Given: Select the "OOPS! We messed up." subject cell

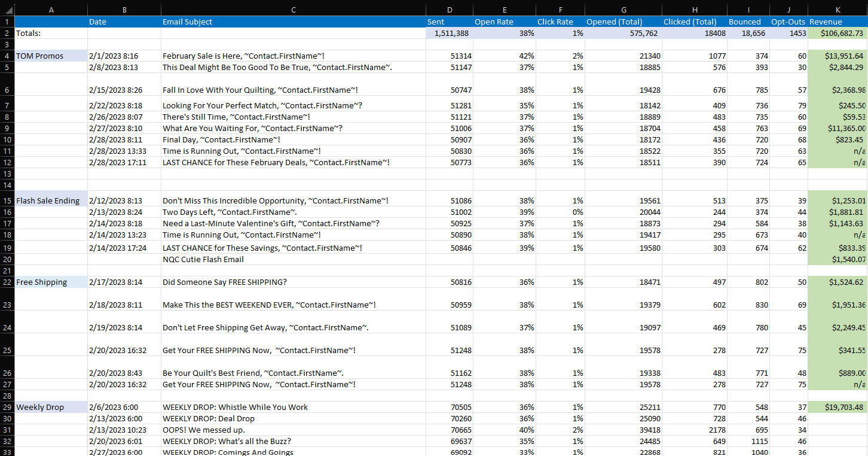Looking at the screenshot, I should [x=293, y=430].
